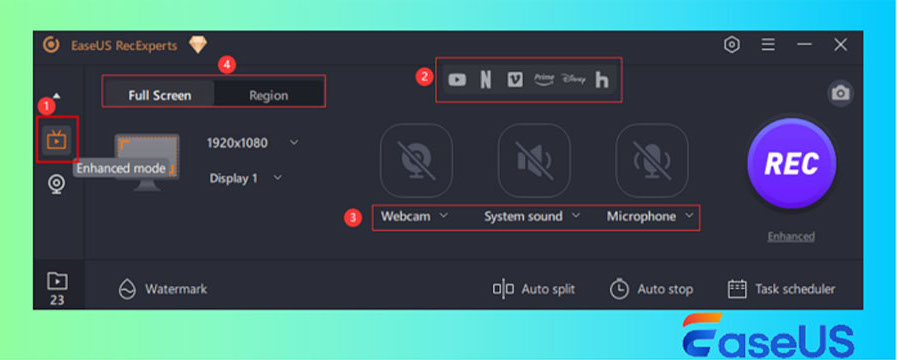Image resolution: width=897 pixels, height=360 pixels.
Task: Pick the Vimeo platform icon
Action: coord(515,80)
